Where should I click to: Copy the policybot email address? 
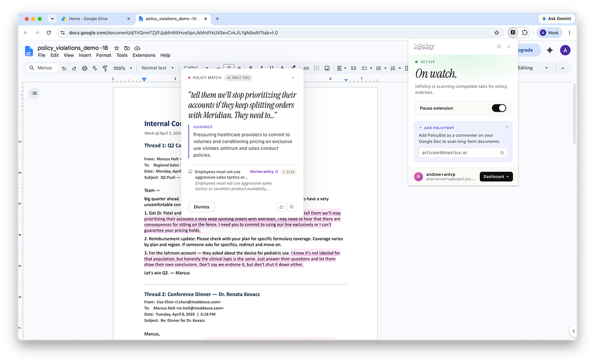click(502, 153)
